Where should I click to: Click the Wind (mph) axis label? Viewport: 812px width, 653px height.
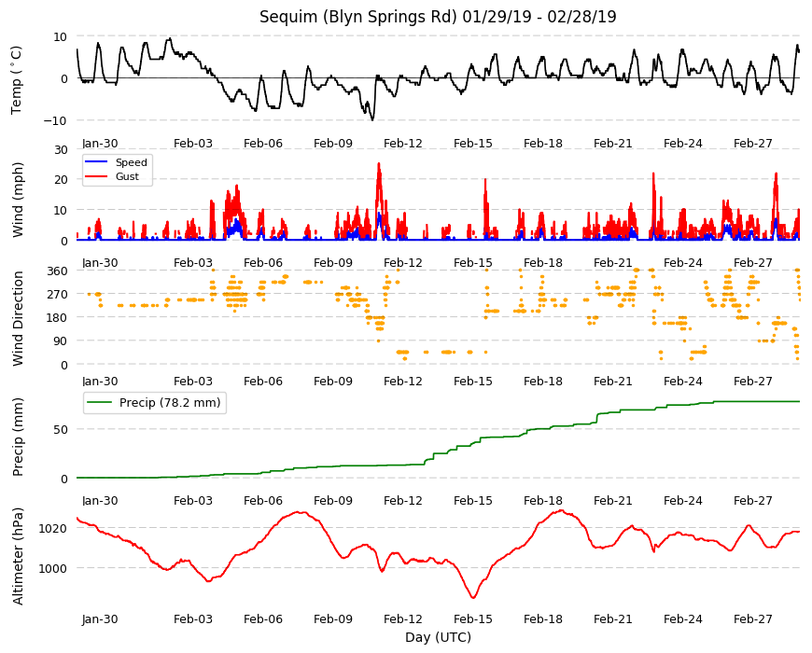[18, 200]
